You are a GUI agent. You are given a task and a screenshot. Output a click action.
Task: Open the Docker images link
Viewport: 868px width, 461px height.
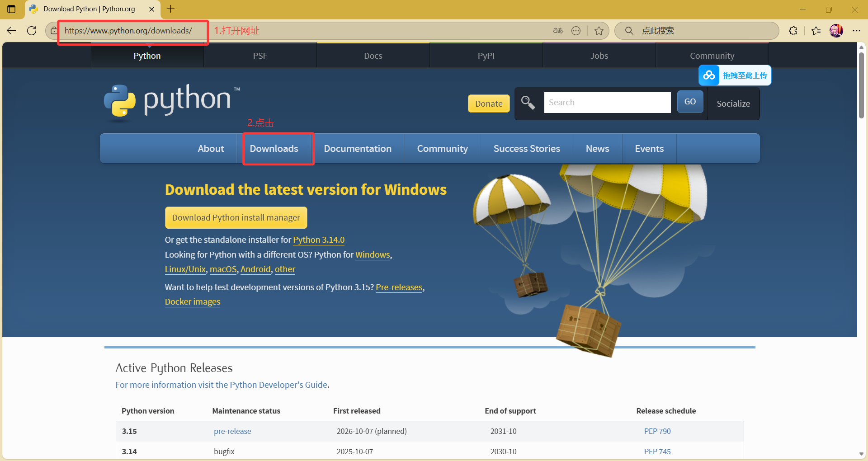pyautogui.click(x=193, y=301)
